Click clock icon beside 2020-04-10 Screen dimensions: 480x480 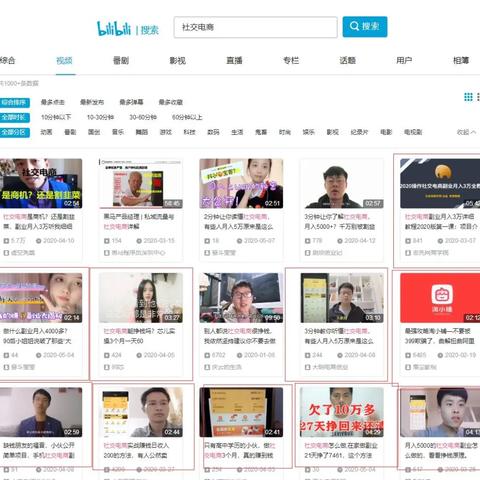click(39, 241)
